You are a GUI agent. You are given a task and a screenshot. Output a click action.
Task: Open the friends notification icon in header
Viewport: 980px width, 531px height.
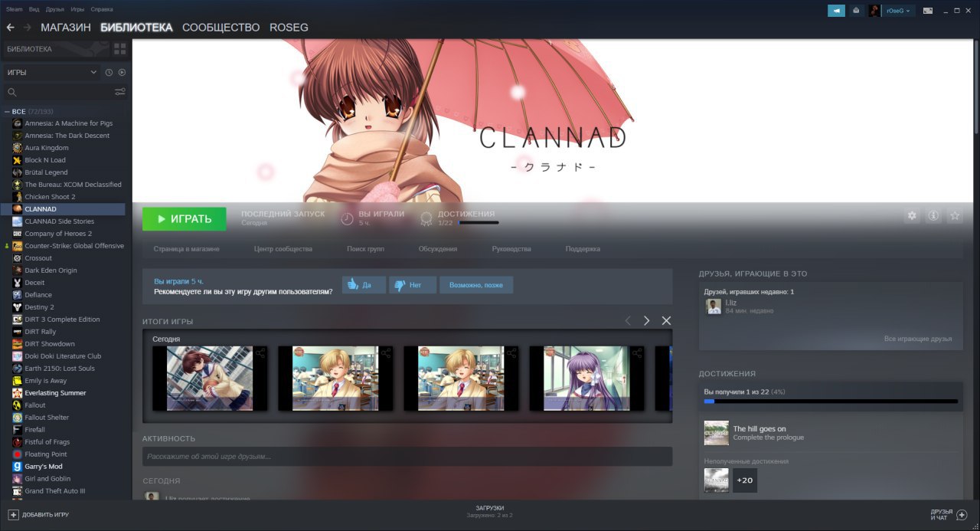coord(856,11)
